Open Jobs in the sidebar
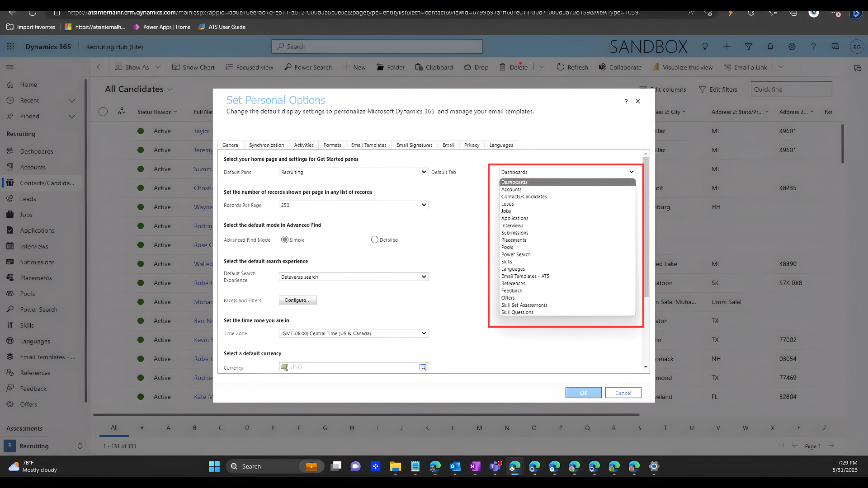This screenshot has height=488, width=868. [x=26, y=215]
